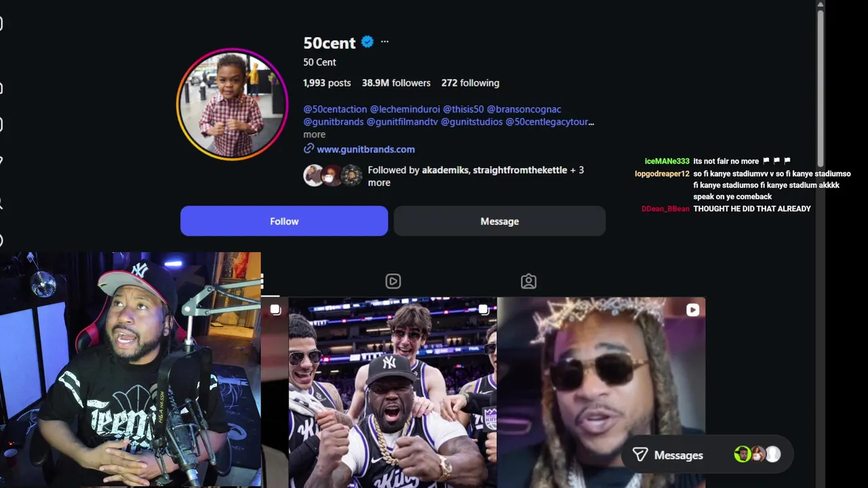This screenshot has height=488, width=868.
Task: Click the carousel icon on the Kings post
Action: 483,310
